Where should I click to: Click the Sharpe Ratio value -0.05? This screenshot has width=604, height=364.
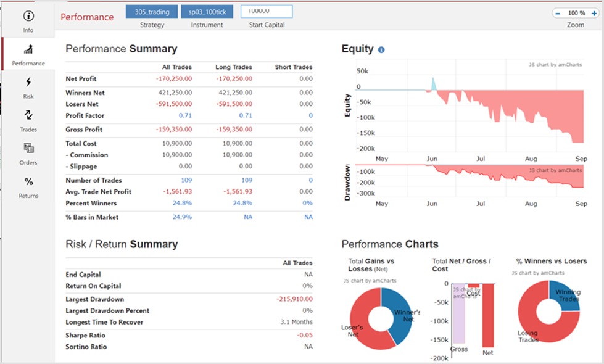click(305, 335)
